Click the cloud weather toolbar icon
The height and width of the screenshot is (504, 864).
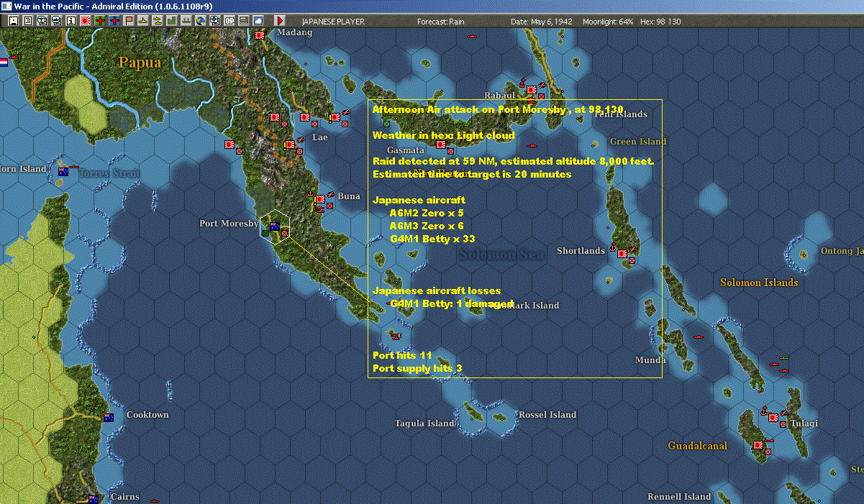(x=258, y=21)
